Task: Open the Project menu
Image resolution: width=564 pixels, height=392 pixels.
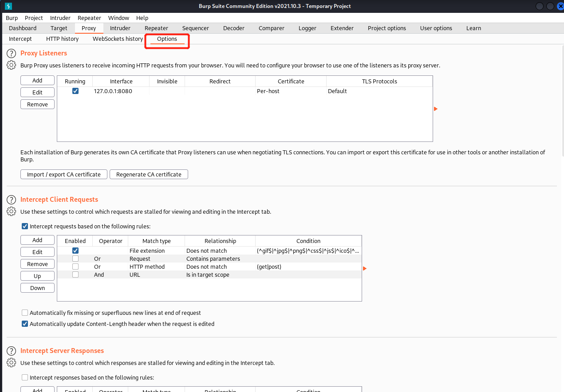Action: click(x=34, y=18)
